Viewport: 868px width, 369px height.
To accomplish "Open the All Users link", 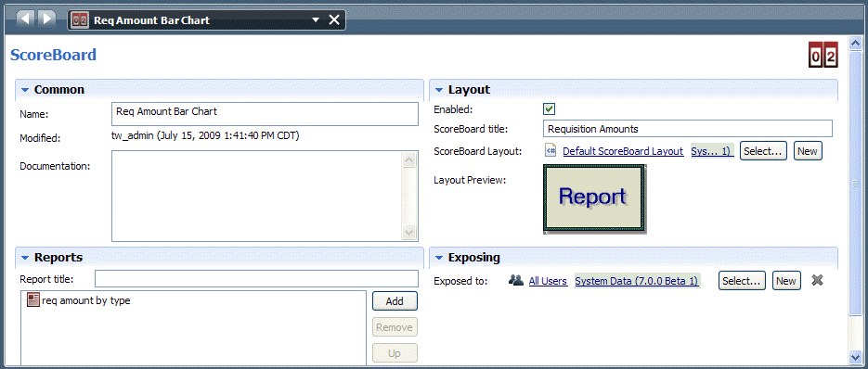I will click(x=548, y=281).
